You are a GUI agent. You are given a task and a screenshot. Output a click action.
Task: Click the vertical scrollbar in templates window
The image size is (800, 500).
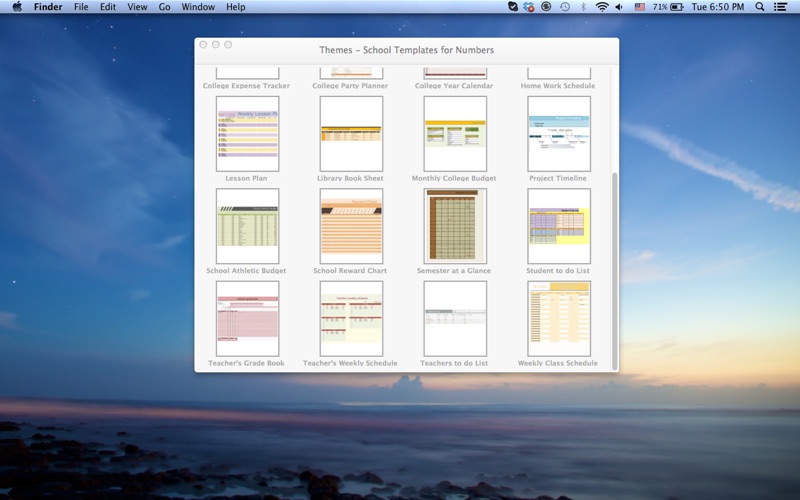click(615, 270)
